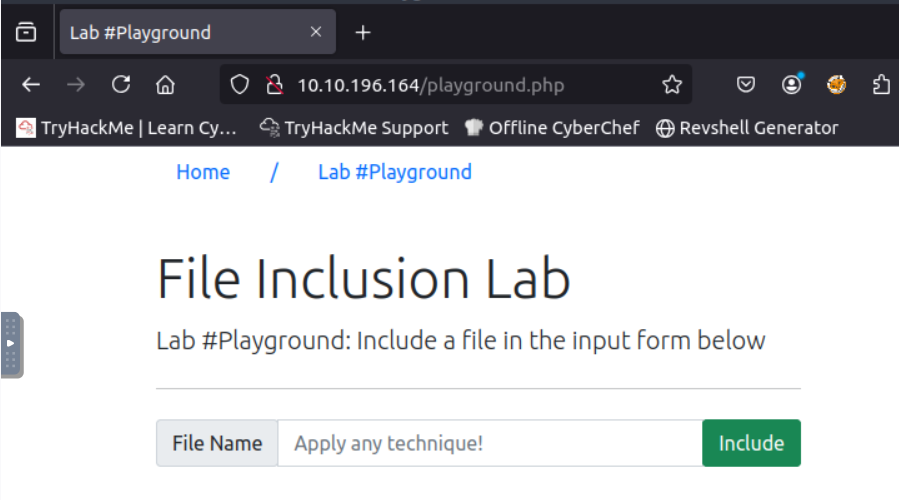Click the 'Include a file in the input form below' text
The image size is (899, 500).
(x=561, y=341)
